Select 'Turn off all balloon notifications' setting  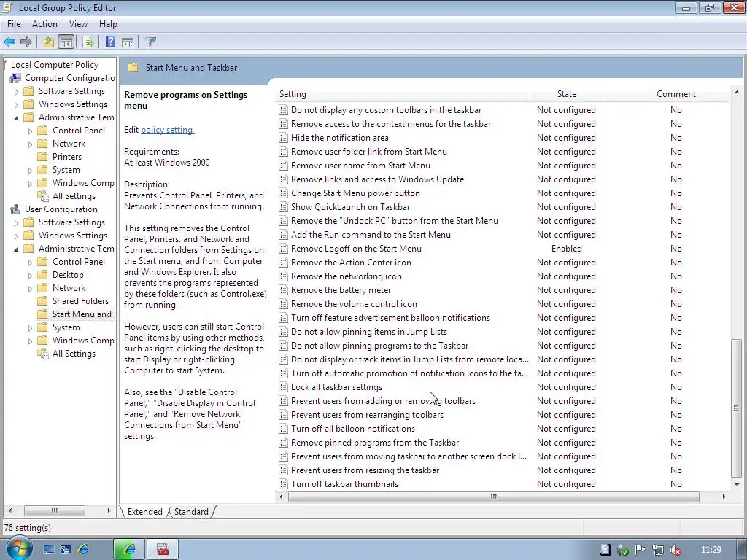click(353, 429)
